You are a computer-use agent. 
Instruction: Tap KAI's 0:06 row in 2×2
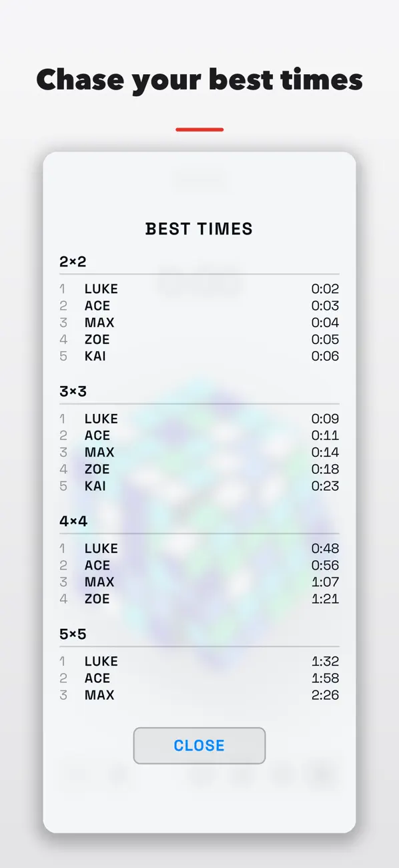[x=199, y=356]
